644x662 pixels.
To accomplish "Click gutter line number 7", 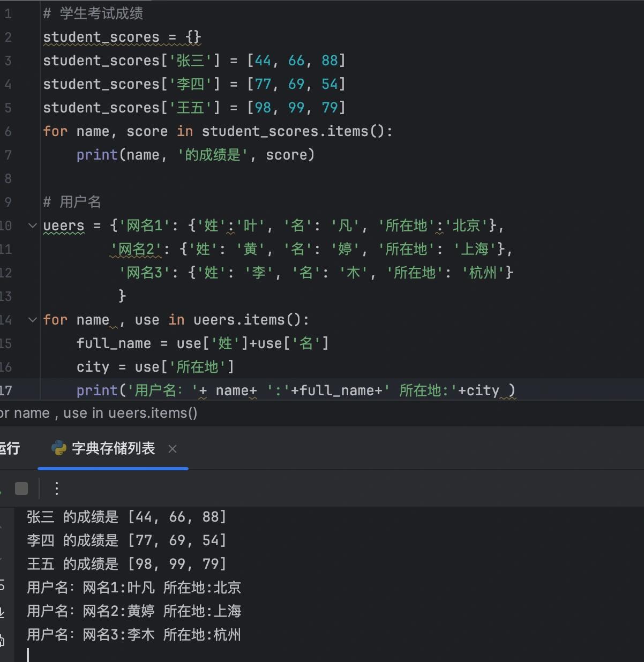I will click(8, 155).
